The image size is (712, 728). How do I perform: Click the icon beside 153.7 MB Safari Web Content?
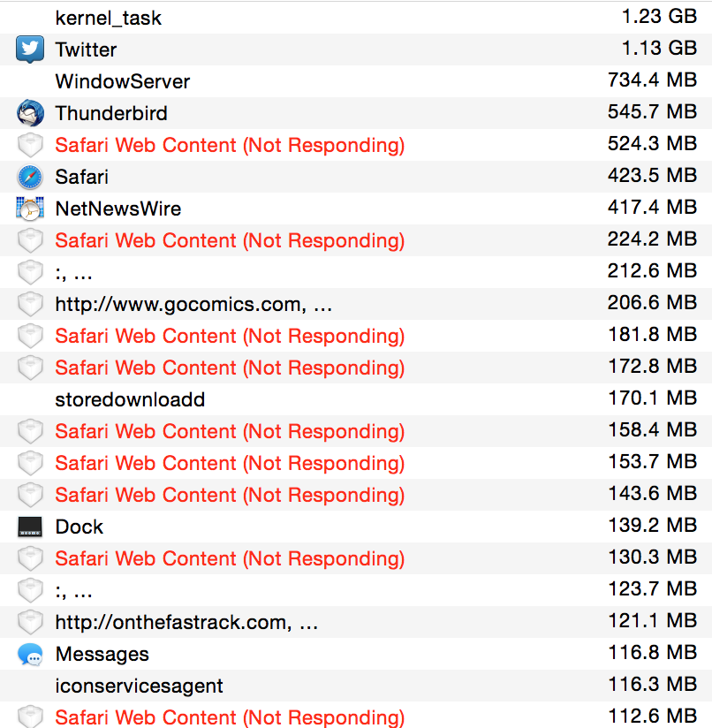pos(30,463)
